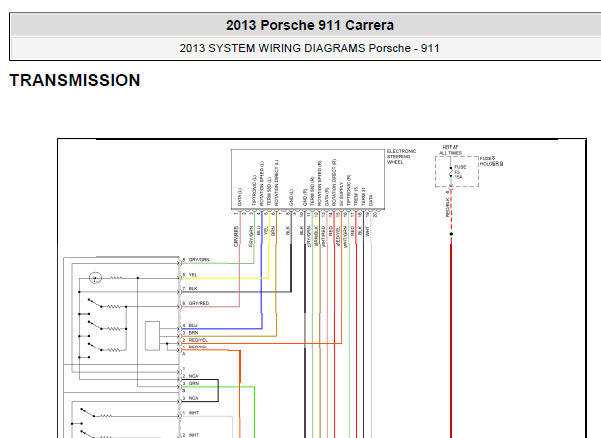The height and width of the screenshot is (438, 601).
Task: Click the fuse symbol inside the dashed fuse box
Action: (451, 172)
